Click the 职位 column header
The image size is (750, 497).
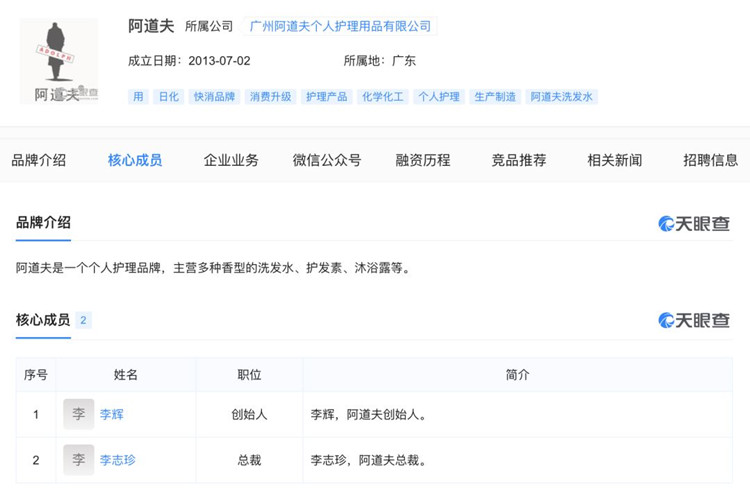click(x=249, y=375)
